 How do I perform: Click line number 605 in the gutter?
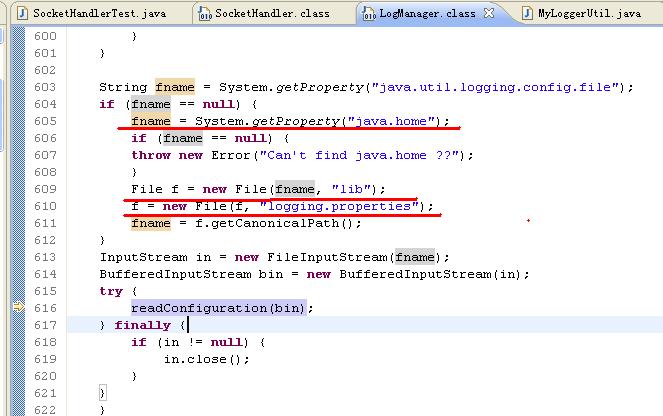(x=45, y=121)
